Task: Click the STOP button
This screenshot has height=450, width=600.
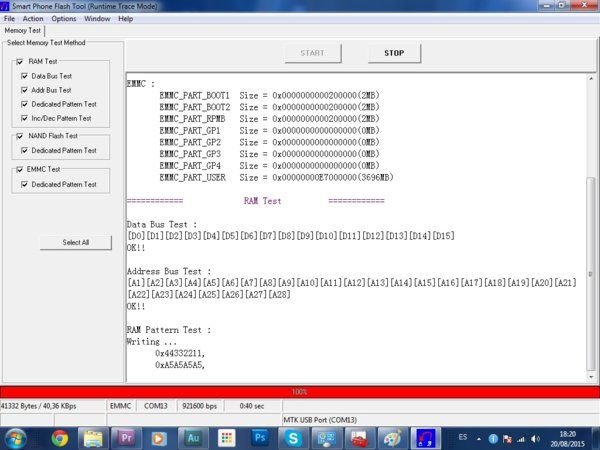Action: click(x=394, y=53)
